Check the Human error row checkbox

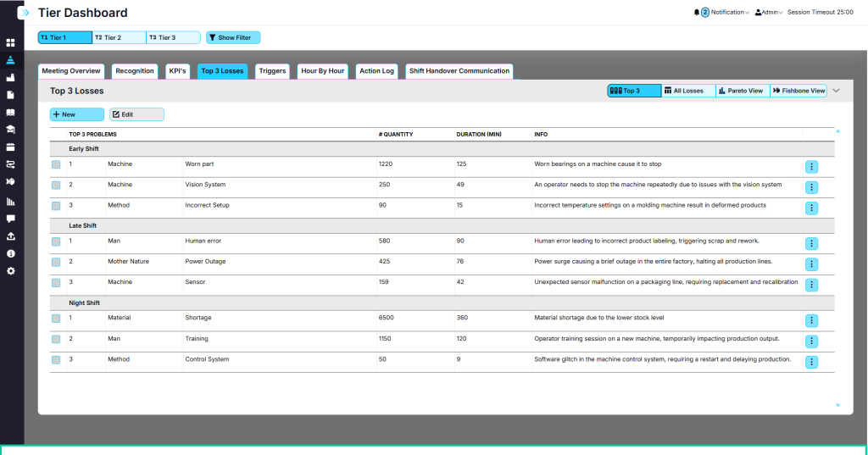point(56,241)
